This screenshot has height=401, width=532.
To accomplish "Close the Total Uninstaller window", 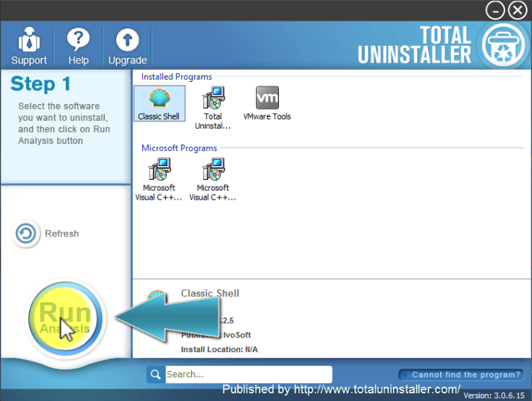I will coord(517,11).
